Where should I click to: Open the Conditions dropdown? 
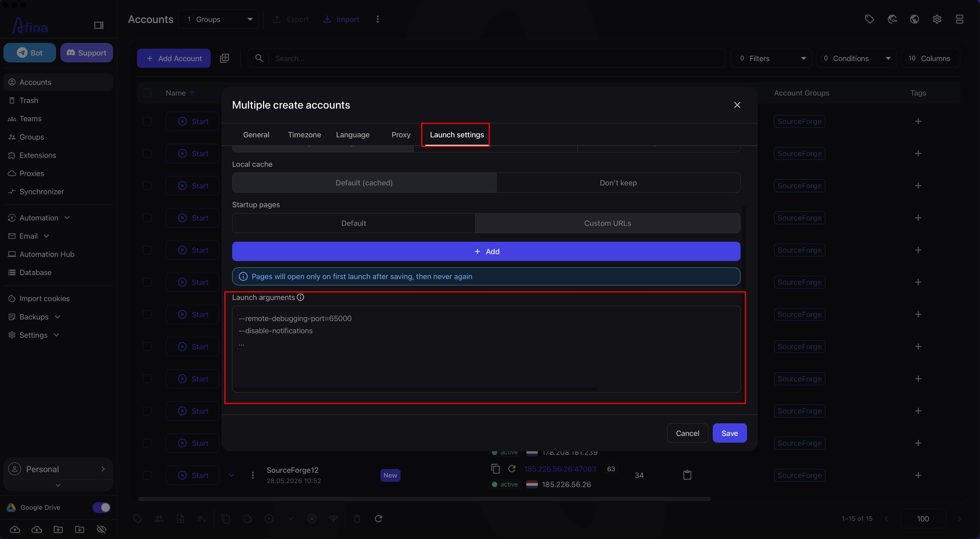point(857,59)
